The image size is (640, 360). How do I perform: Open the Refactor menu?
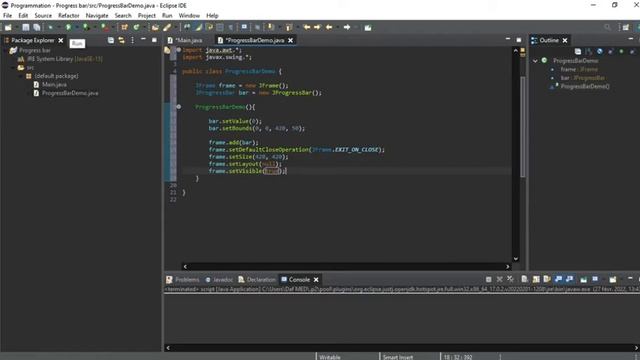[69, 16]
